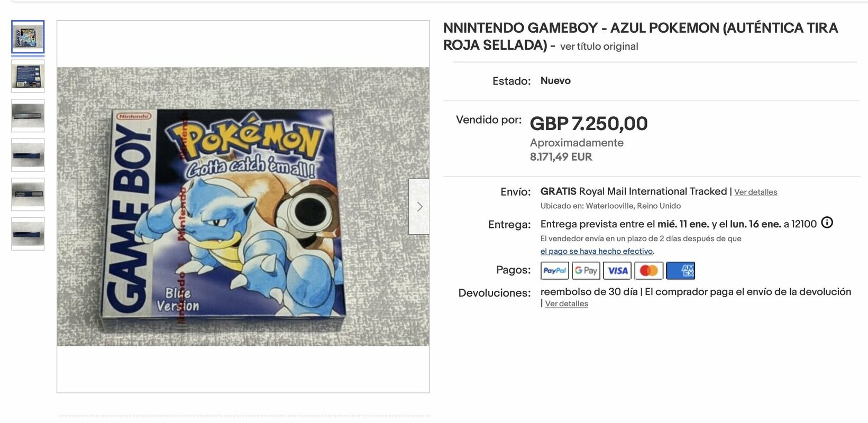The height and width of the screenshot is (423, 868).
Task: Select the Mastercard payment icon
Action: 648,270
